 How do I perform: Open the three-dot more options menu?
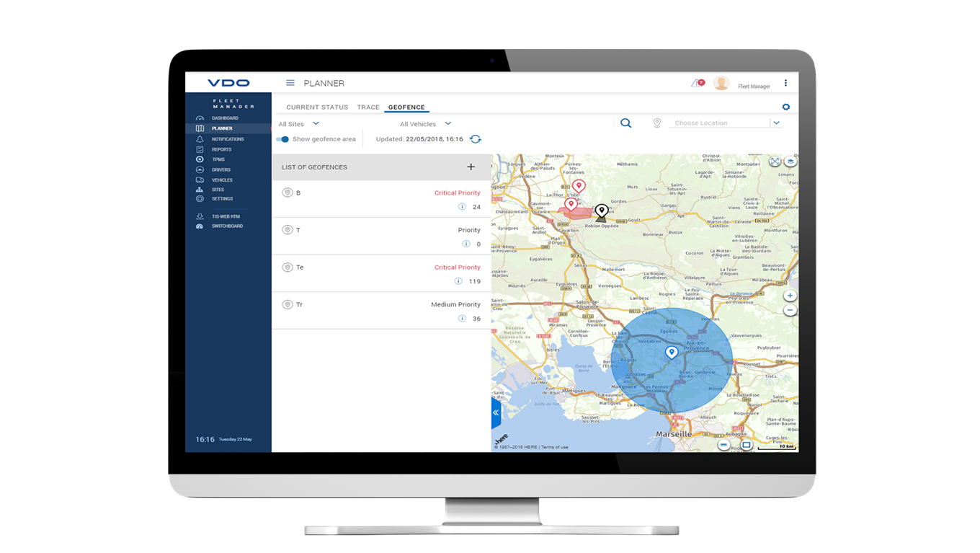tap(785, 83)
